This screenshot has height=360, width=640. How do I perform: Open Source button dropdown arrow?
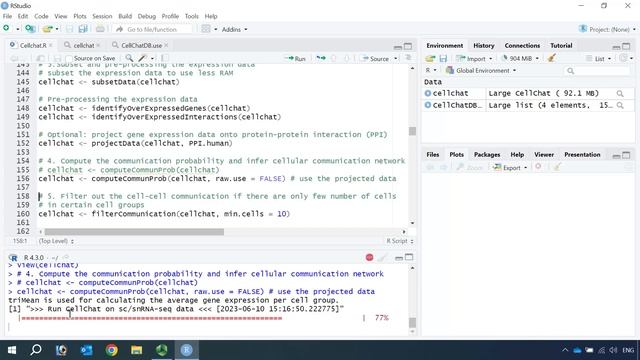click(396, 59)
